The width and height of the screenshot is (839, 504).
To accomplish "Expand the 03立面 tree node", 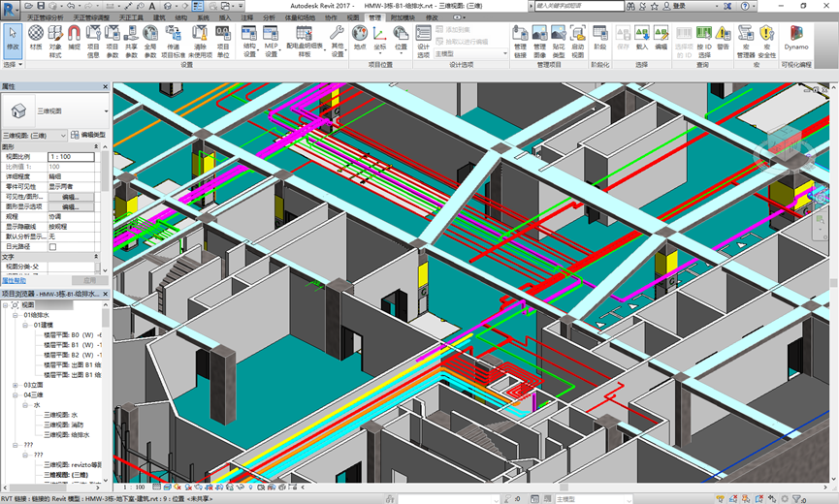I will coord(15,385).
